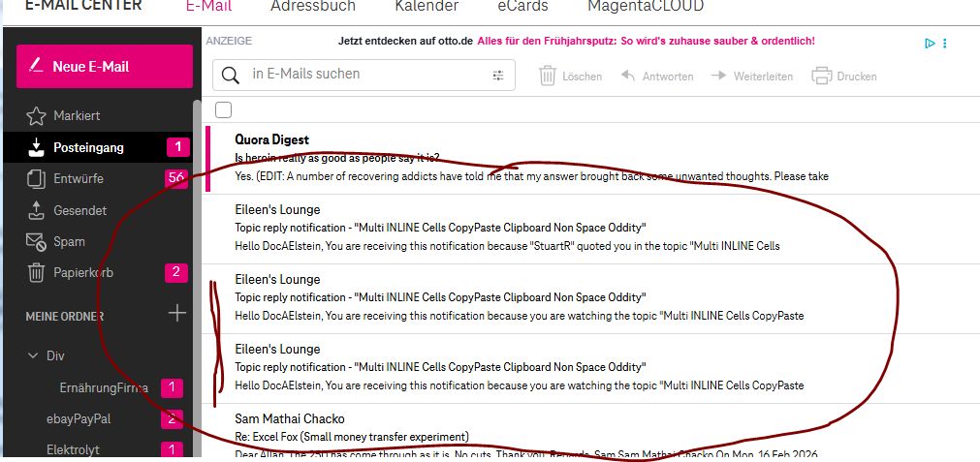Viewport: 980px width, 462px height.
Task: Click the folder sidebar scrollbar
Action: click(x=197, y=278)
